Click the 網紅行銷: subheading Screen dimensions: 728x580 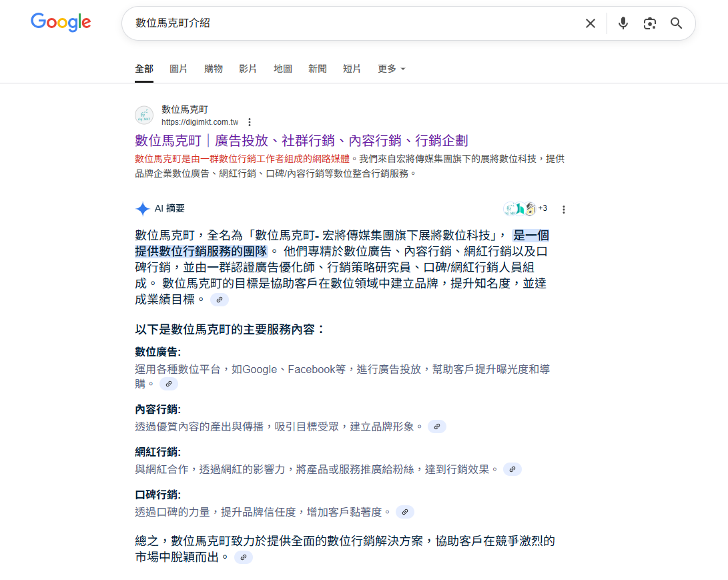(158, 452)
